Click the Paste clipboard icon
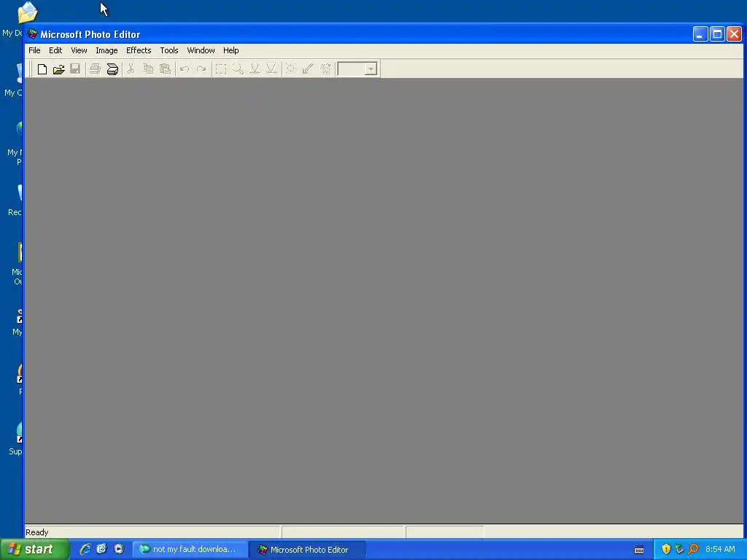Screen dimensions: 747x560 tap(165, 69)
